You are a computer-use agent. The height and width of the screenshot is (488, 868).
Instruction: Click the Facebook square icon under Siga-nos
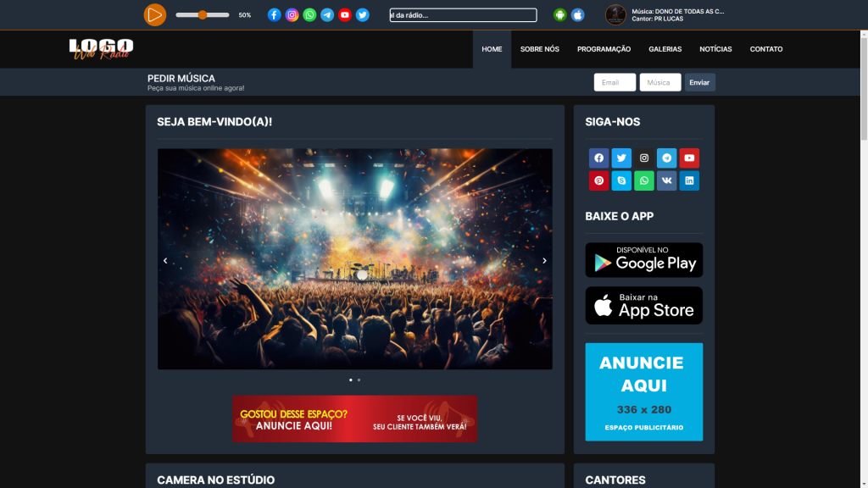tap(598, 158)
